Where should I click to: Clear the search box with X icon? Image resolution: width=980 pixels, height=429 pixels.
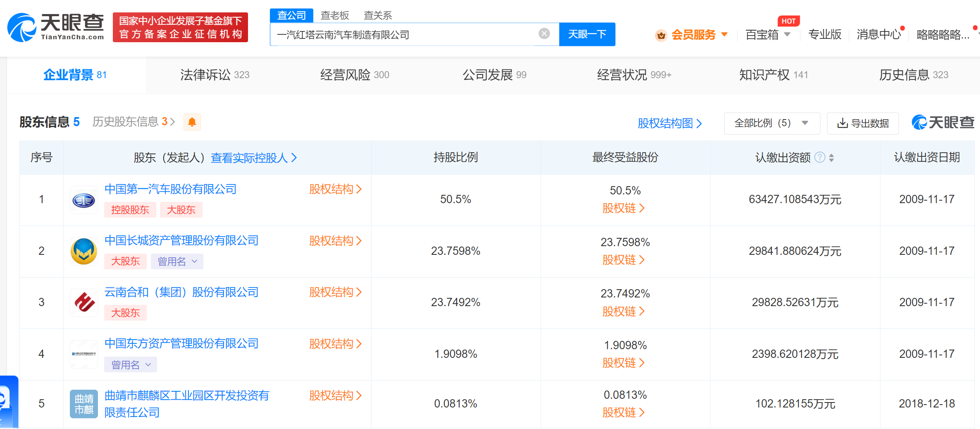tap(544, 34)
